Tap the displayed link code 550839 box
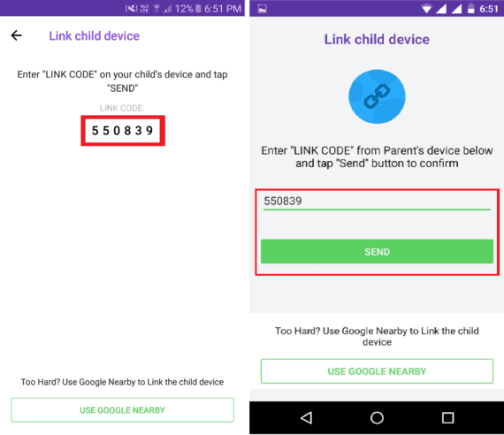Viewport: 504px width, 435px height. 123,131
